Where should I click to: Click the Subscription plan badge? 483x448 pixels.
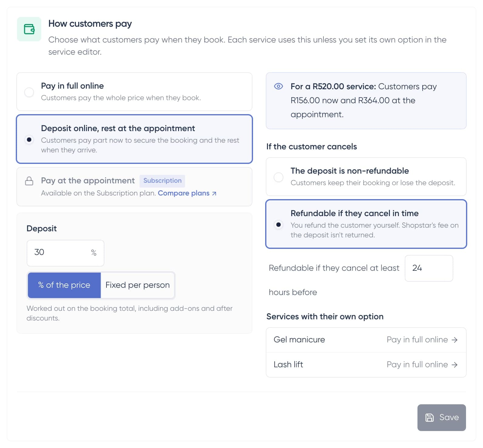coord(162,181)
